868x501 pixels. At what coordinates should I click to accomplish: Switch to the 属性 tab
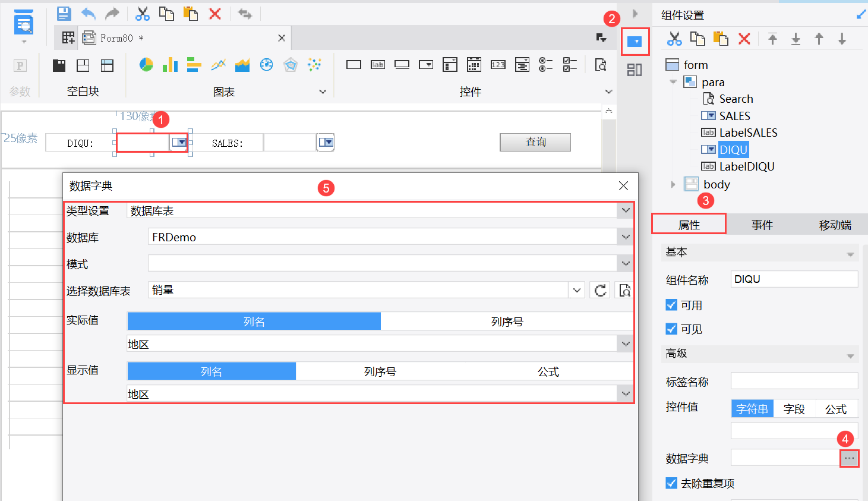click(689, 225)
